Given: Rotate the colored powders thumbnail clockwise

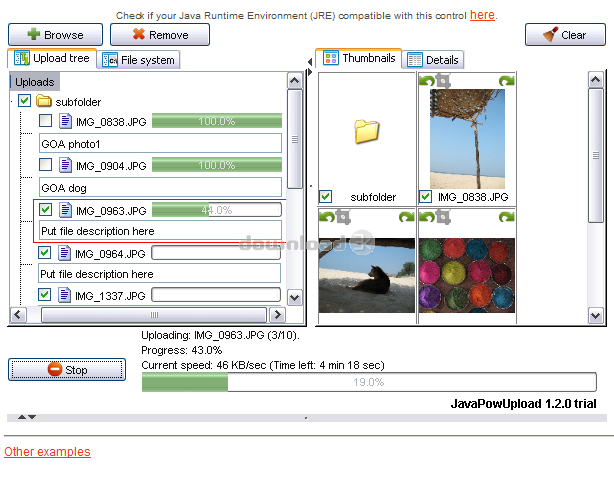Looking at the screenshot, I should point(506,216).
